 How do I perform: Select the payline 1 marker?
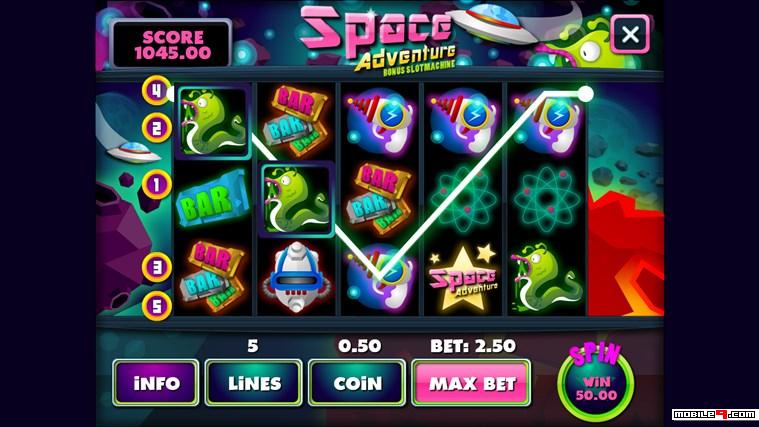pyautogui.click(x=156, y=184)
